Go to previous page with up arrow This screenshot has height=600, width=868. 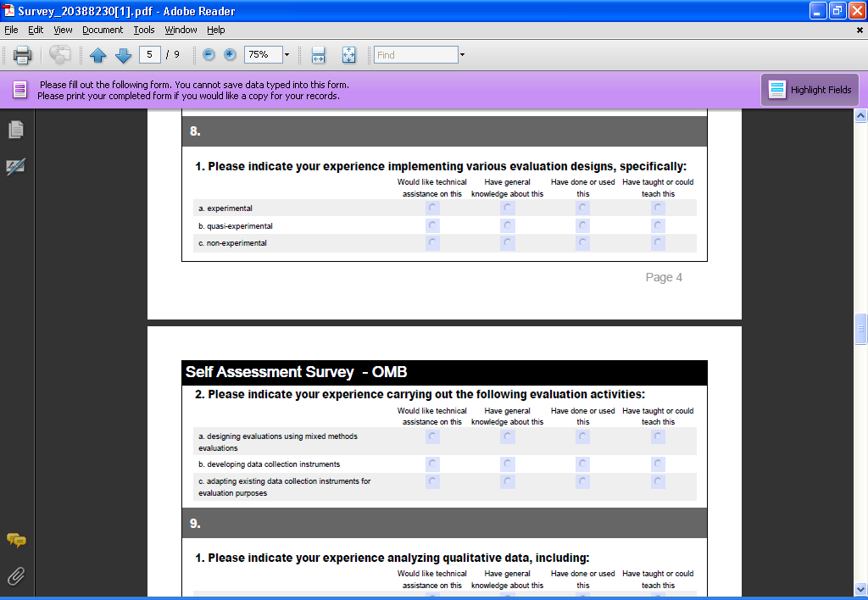pos(97,55)
